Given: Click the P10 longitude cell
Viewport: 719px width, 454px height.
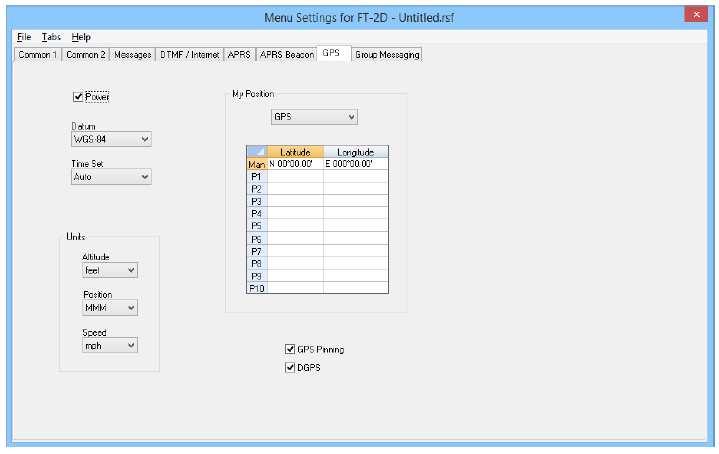Looking at the screenshot, I should (355, 288).
